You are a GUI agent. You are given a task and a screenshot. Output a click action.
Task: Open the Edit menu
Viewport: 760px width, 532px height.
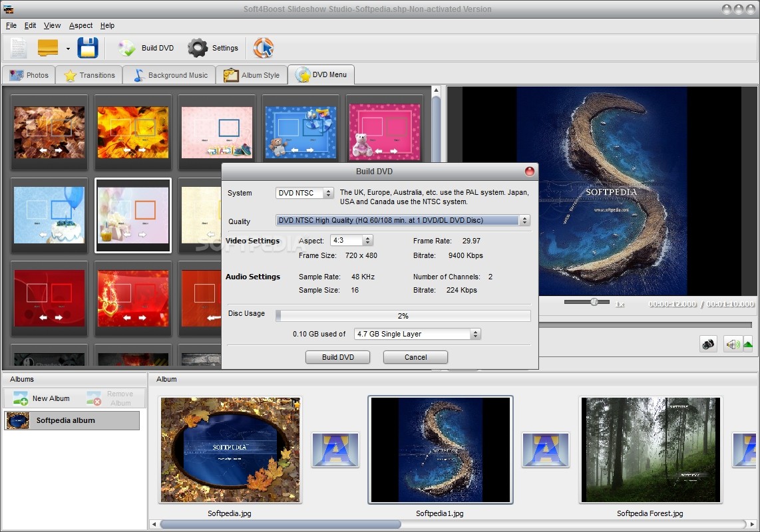coord(30,26)
